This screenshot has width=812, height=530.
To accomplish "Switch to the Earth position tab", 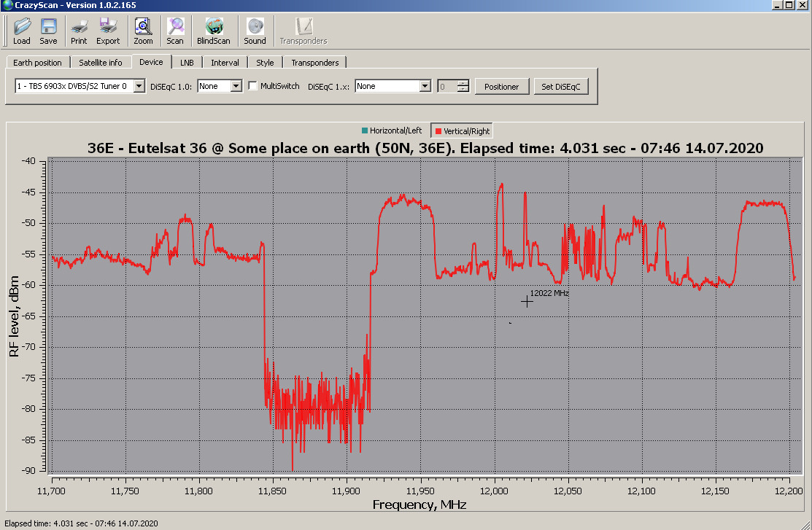I will pos(37,63).
